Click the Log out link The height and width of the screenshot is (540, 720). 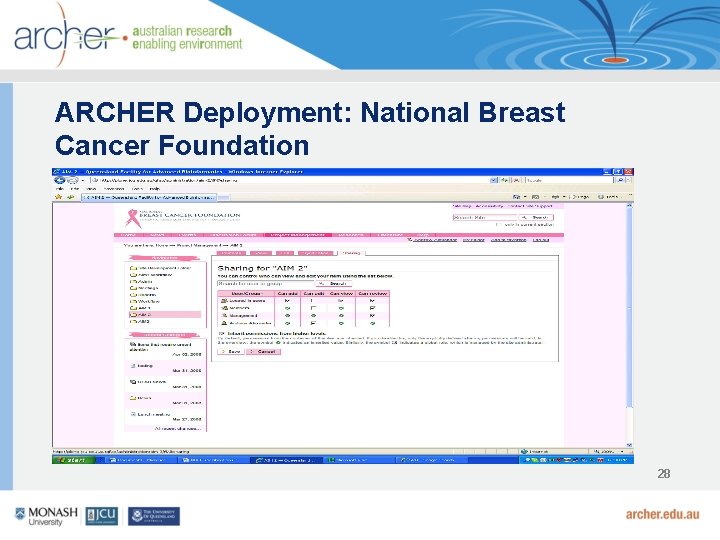point(541,240)
